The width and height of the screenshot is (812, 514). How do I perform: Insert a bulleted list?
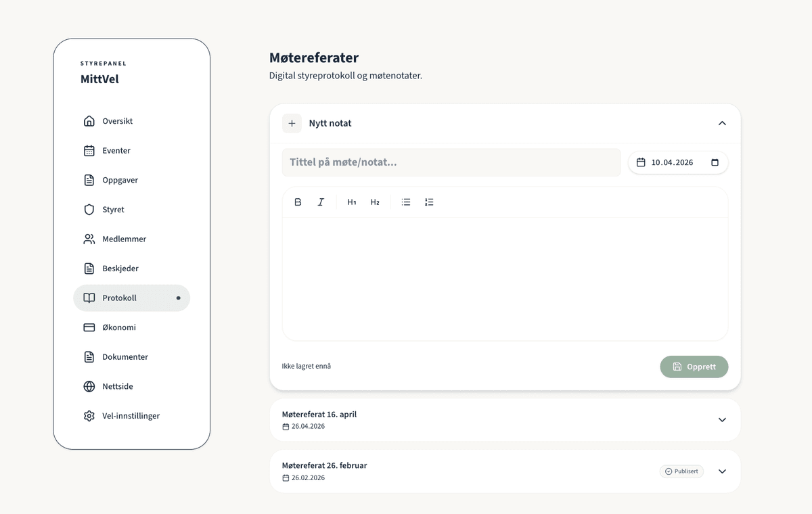406,202
